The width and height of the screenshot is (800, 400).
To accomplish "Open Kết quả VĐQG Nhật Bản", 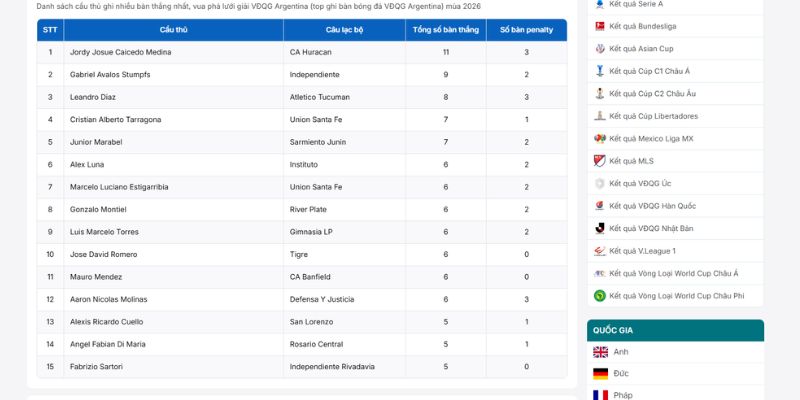I will coord(651,228).
